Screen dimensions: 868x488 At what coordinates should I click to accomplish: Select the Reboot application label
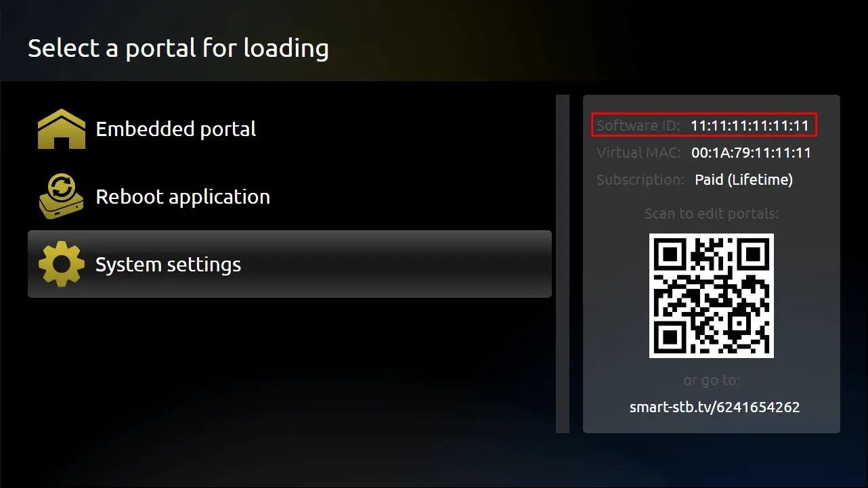[183, 197]
